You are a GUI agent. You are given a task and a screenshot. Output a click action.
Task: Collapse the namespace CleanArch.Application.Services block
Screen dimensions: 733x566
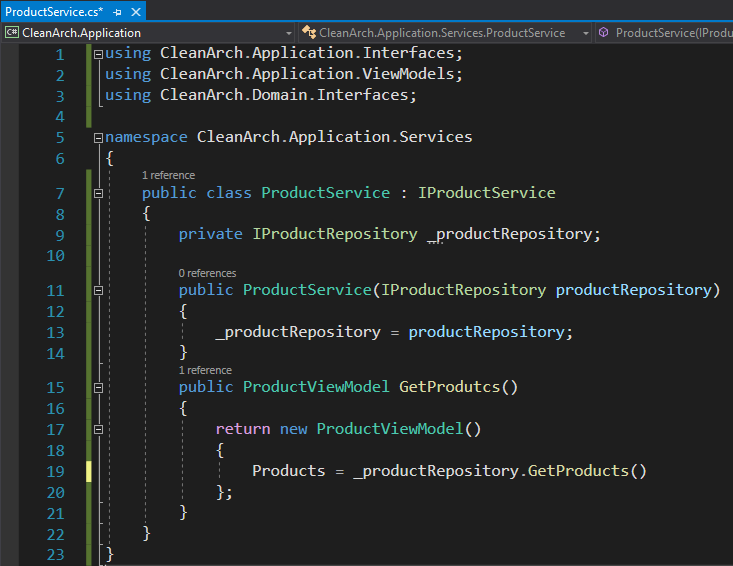pos(98,138)
